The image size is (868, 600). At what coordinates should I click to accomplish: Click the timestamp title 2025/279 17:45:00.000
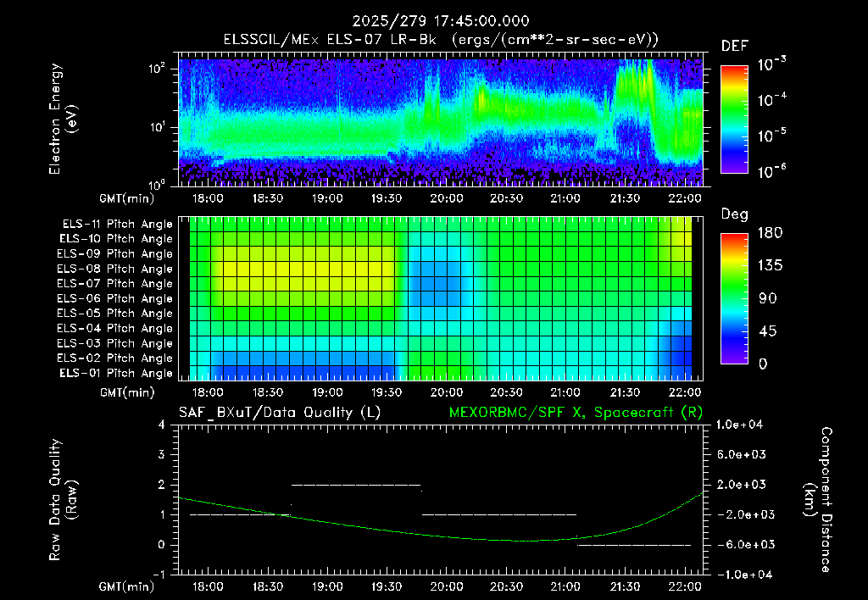(441, 21)
